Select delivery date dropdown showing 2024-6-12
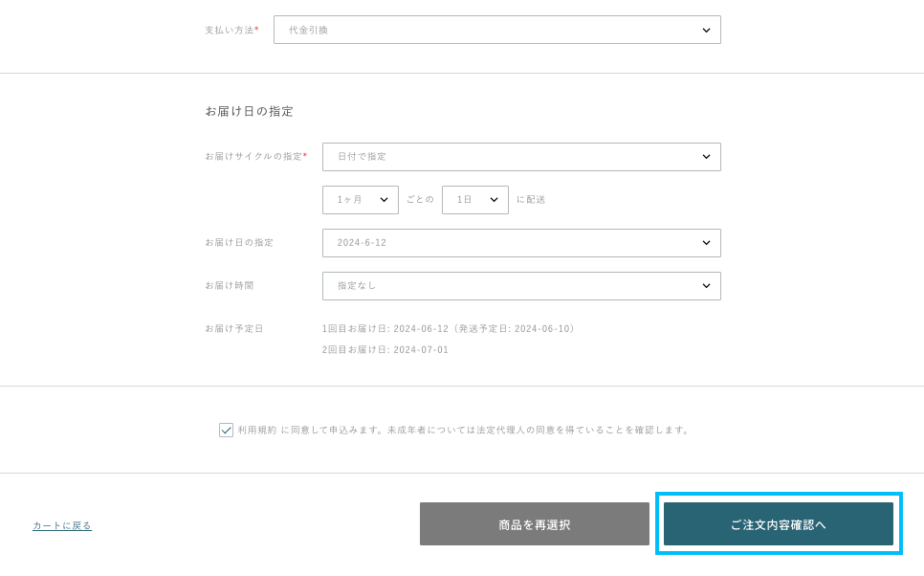The image size is (924, 576). click(x=521, y=243)
